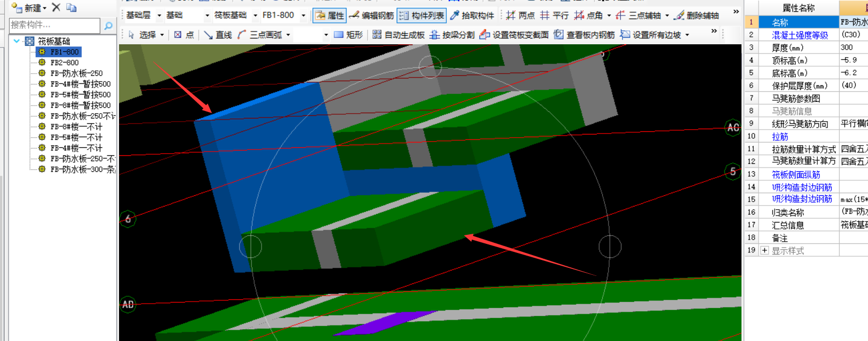Select FB-8#楼—不计 tree item
This screenshot has width=868, height=341.
76,126
